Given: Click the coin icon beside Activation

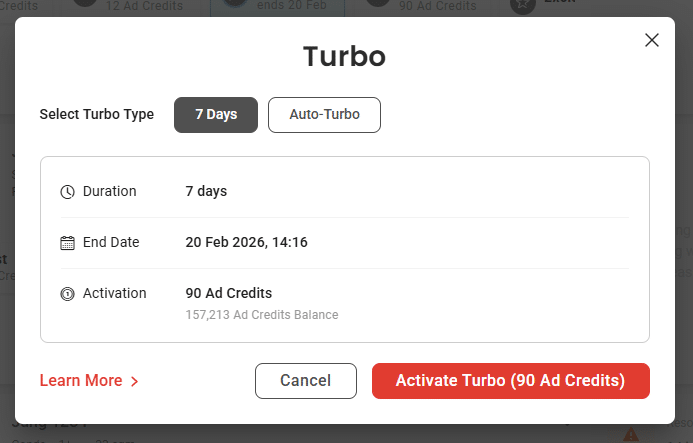Looking at the screenshot, I should [68, 294].
